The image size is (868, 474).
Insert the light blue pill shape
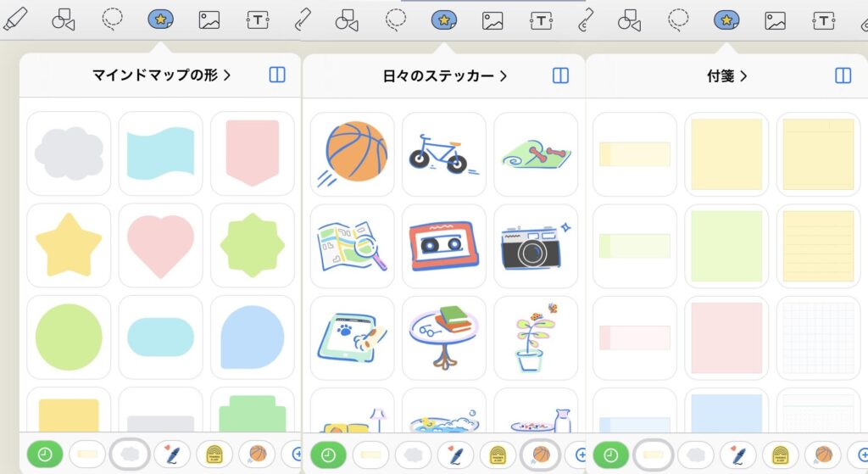[160, 337]
